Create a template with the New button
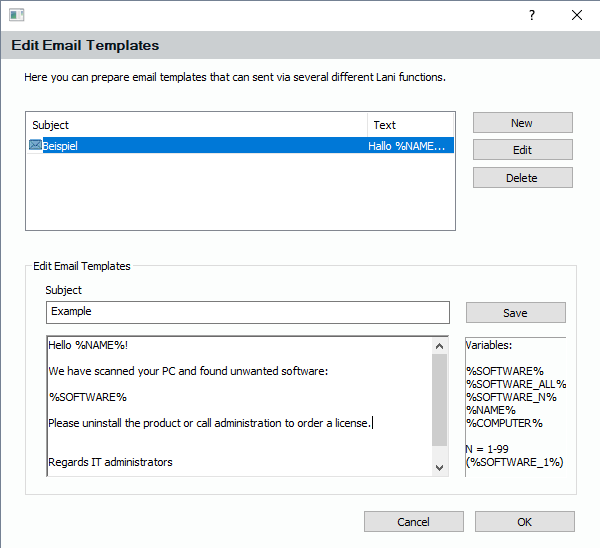 click(x=522, y=123)
